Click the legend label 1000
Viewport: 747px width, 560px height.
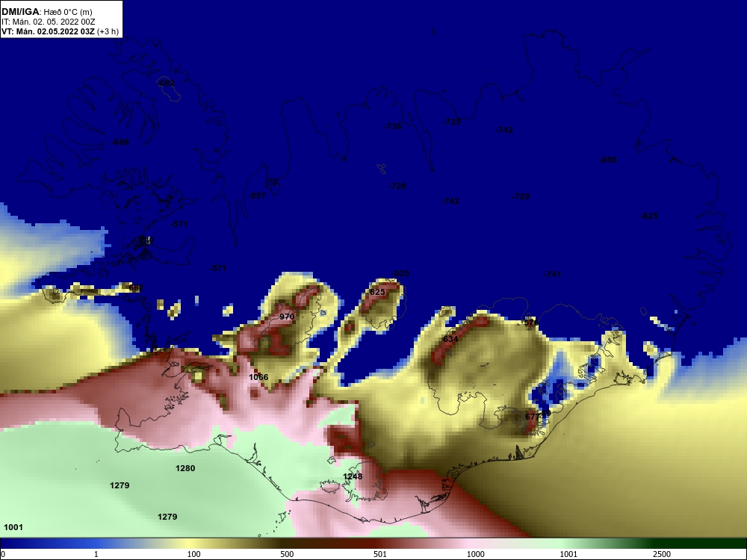[475, 554]
